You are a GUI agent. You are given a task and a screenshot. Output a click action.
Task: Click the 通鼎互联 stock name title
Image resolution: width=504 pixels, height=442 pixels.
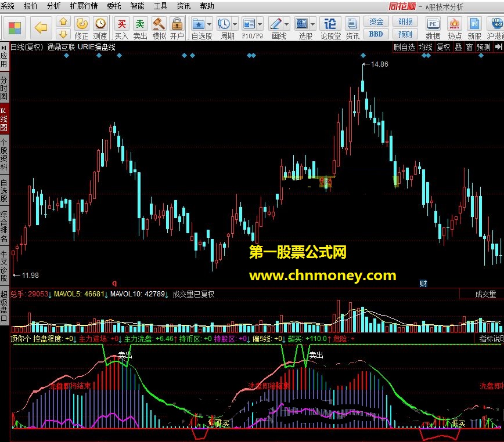tap(61, 47)
